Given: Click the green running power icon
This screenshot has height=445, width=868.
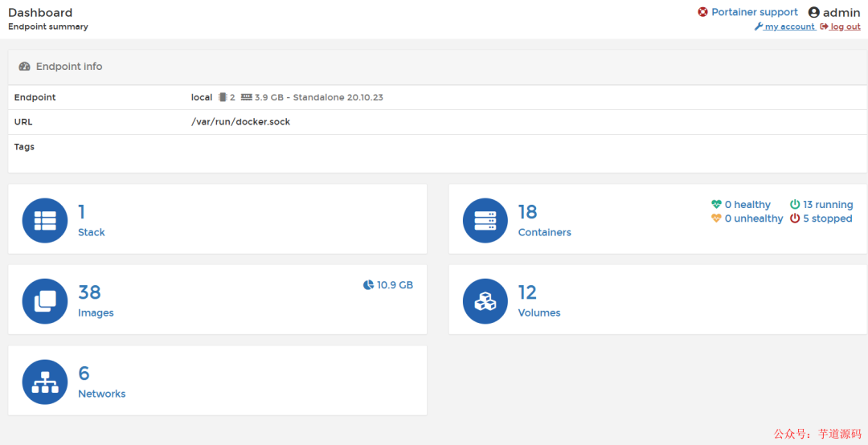Looking at the screenshot, I should 795,205.
